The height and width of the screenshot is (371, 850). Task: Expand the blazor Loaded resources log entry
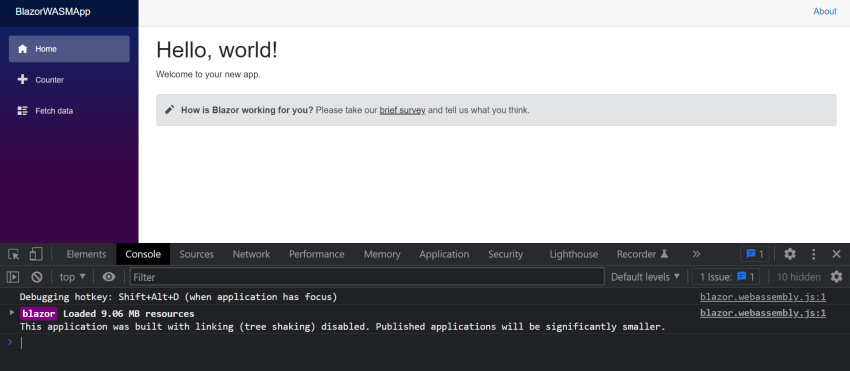pos(12,312)
